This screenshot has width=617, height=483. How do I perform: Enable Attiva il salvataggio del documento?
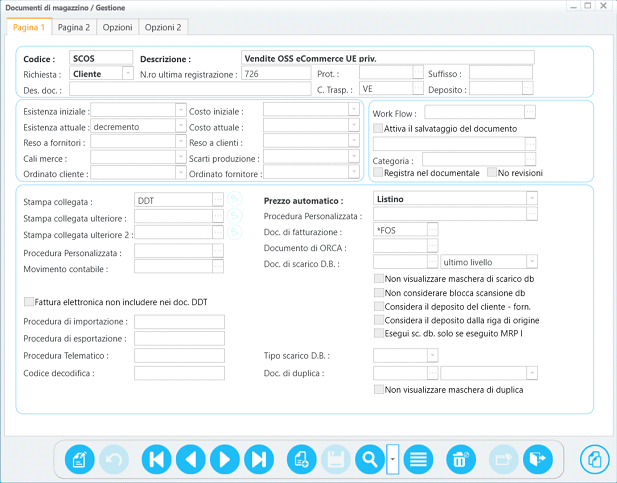378,128
